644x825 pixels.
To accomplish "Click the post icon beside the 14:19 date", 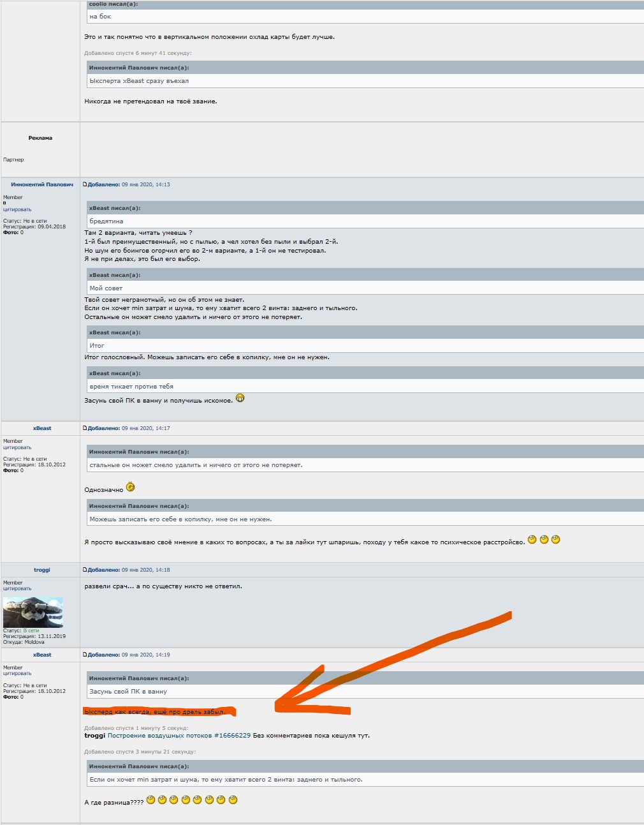I will tap(85, 655).
